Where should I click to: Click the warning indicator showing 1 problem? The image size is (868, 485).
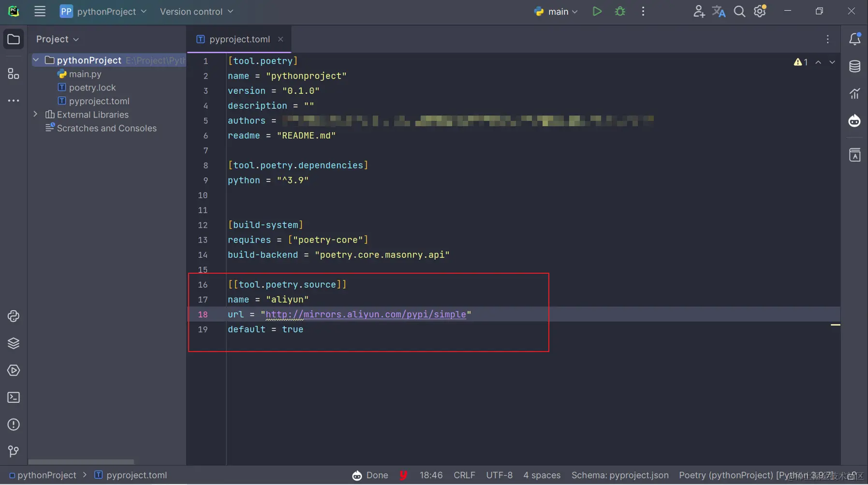[x=801, y=62]
